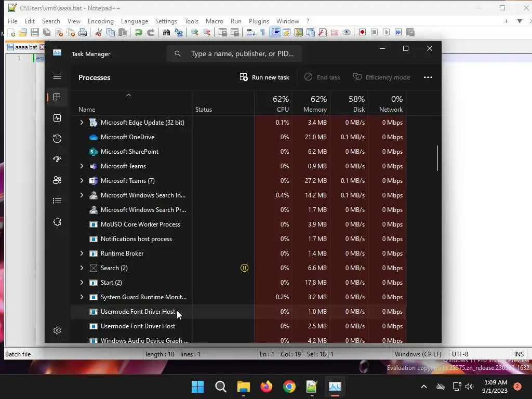Expand the Microsoft Teams (7) group
Screen dimensions: 532x399
[82, 180]
